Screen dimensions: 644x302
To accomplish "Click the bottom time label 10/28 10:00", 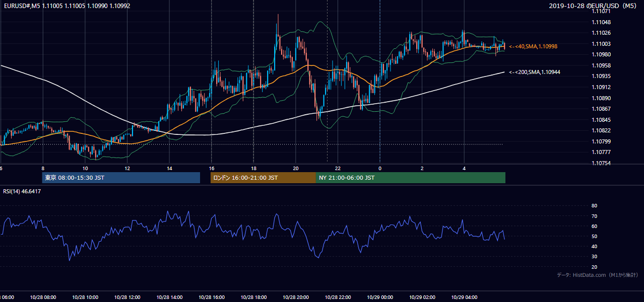I will pos(85,297).
